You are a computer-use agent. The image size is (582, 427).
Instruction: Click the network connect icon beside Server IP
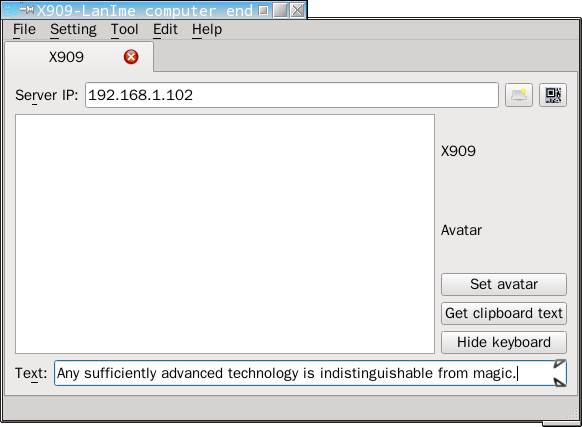(x=519, y=95)
